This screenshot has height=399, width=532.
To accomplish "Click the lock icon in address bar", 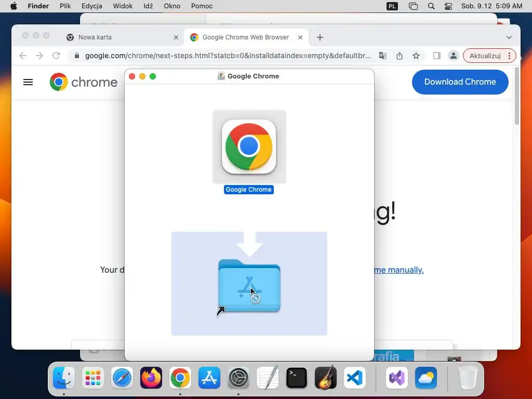I will coord(77,56).
